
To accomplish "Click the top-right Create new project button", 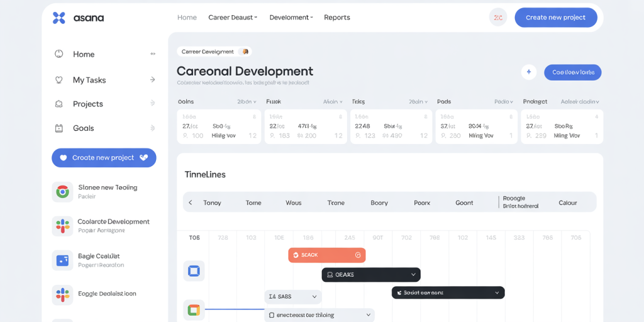I will coord(555,18).
